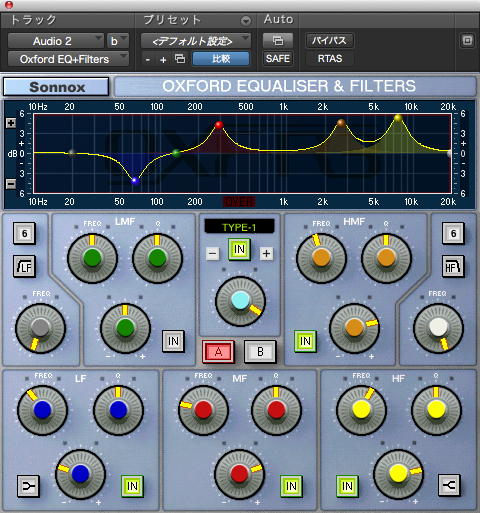Click the LMF gain knob
This screenshot has width=480, height=513.
point(125,328)
